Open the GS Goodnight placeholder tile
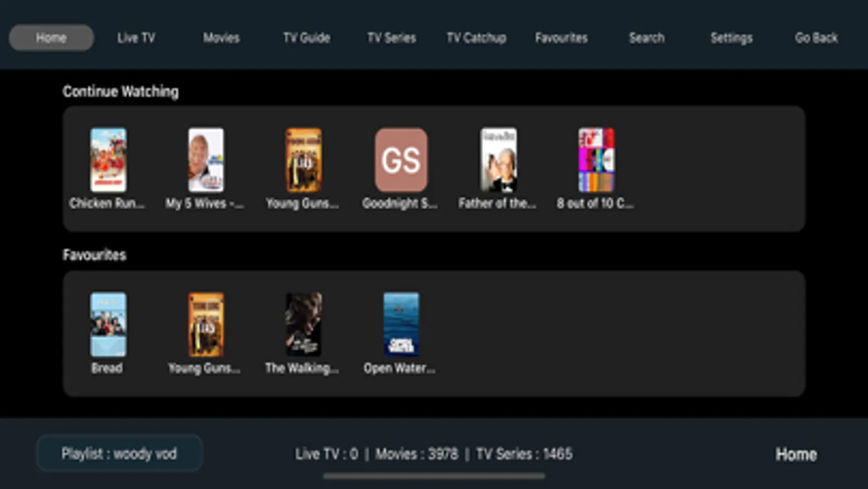The width and height of the screenshot is (868, 489). coord(401,160)
